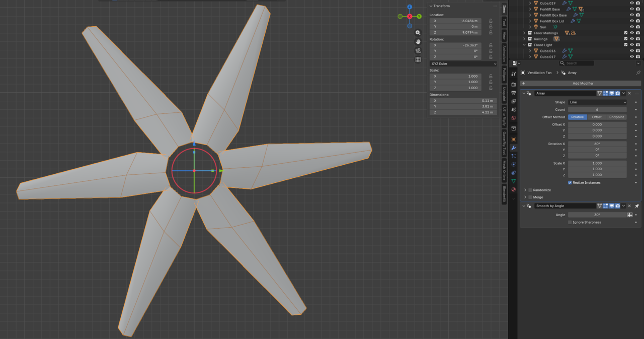Disable render for Cube.016 camera icon

point(638,51)
